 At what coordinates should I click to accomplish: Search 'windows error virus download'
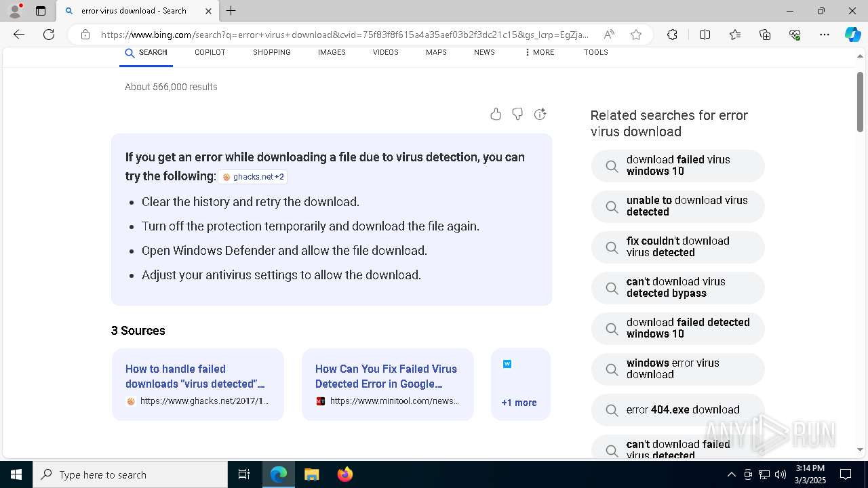pyautogui.click(x=678, y=369)
